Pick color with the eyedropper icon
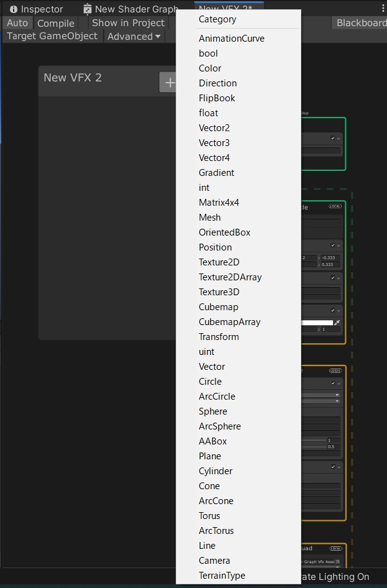The width and height of the screenshot is (387, 588). pos(337,323)
